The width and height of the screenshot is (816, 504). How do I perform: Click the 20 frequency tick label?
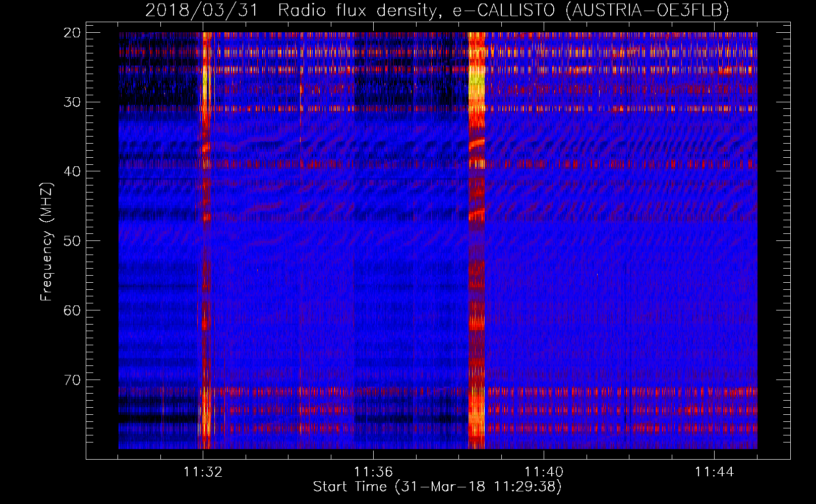click(73, 33)
